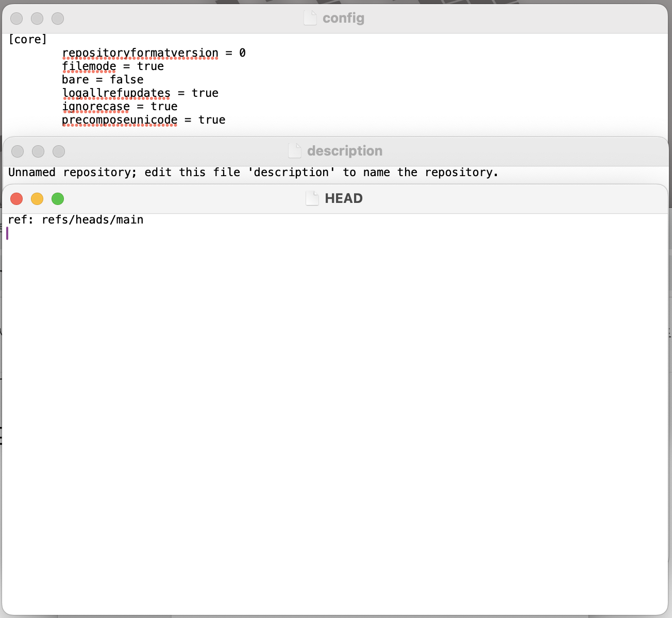Screen dimensions: 672x618
Task: Click the close button of the description window
Action: click(x=18, y=151)
